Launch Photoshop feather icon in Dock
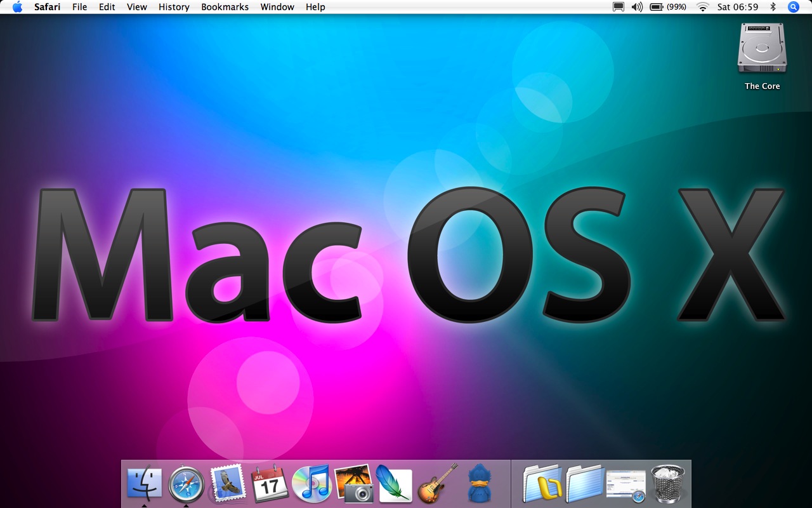The image size is (812, 508). point(394,484)
